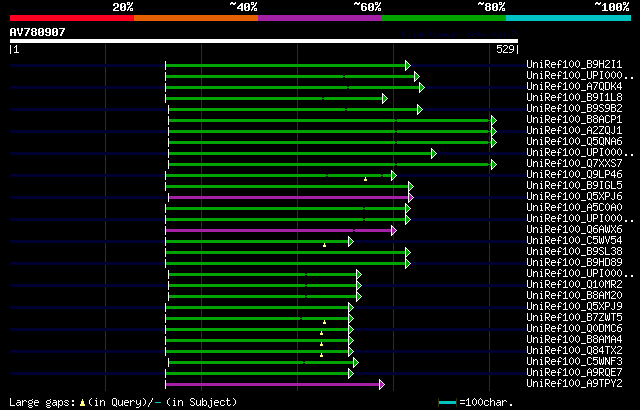Select the AV780907 query name

click(38, 32)
